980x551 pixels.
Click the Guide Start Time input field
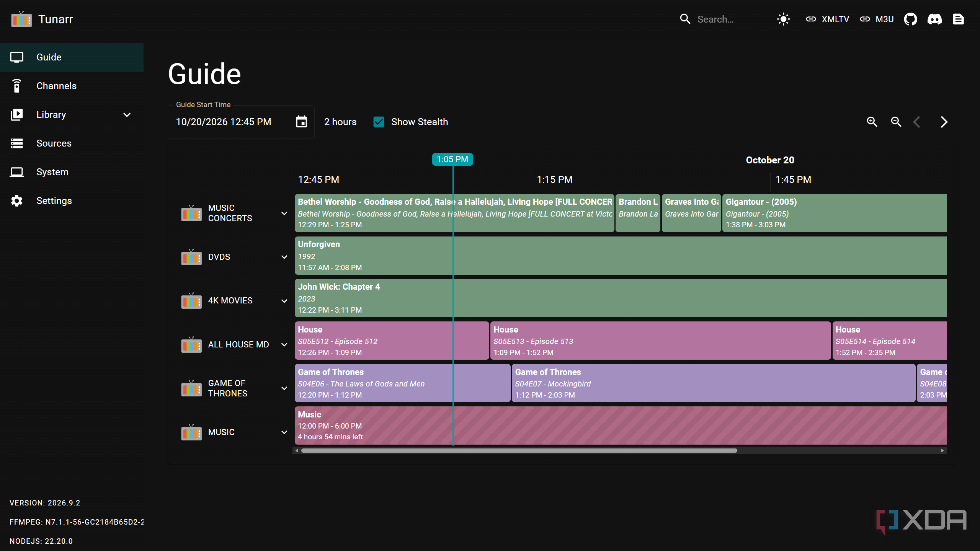pos(241,122)
